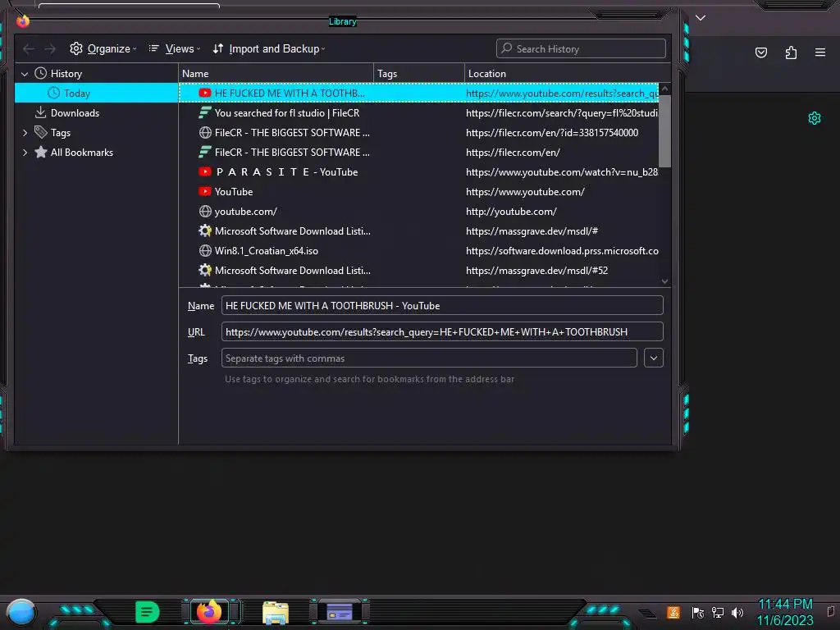
Task: Click the FileCR icon beside 'You searched' row
Action: pos(204,112)
